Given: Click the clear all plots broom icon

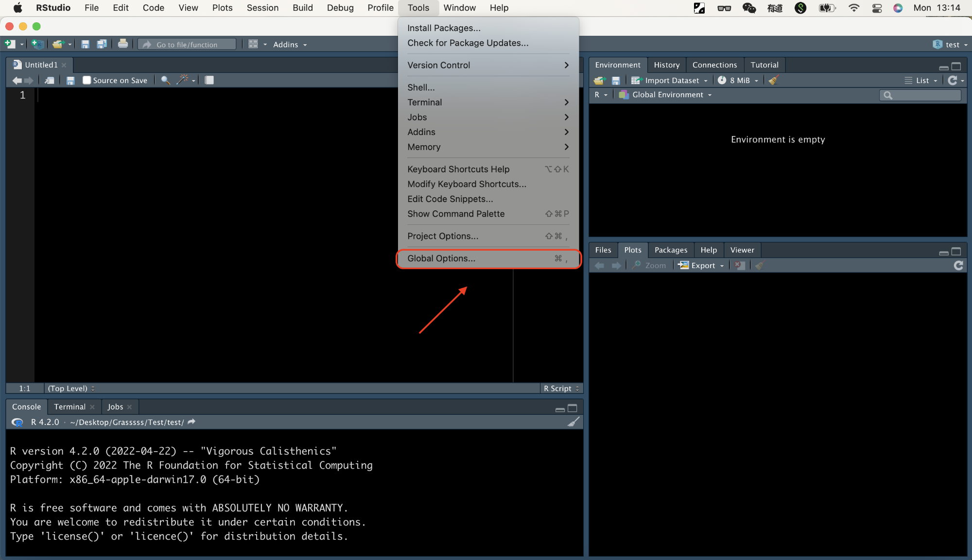Looking at the screenshot, I should (760, 265).
